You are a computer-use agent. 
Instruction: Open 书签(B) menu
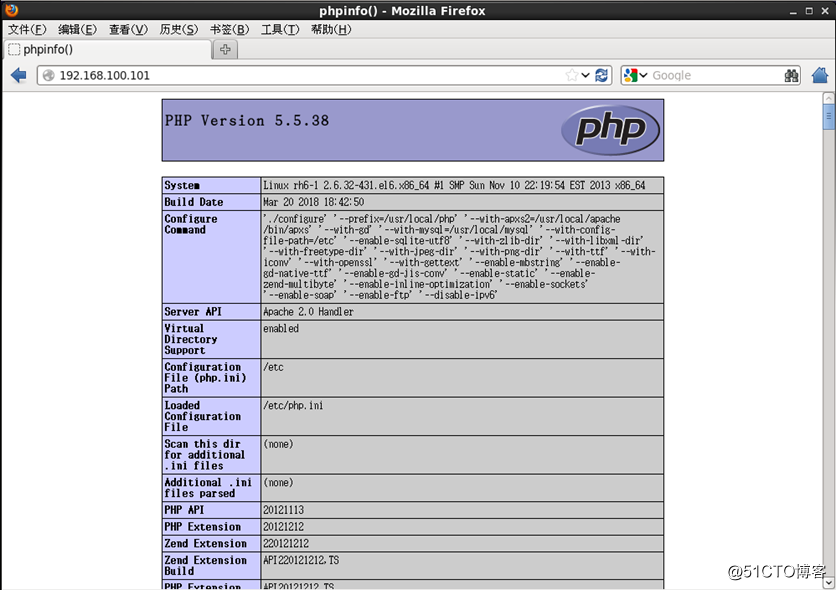(229, 29)
